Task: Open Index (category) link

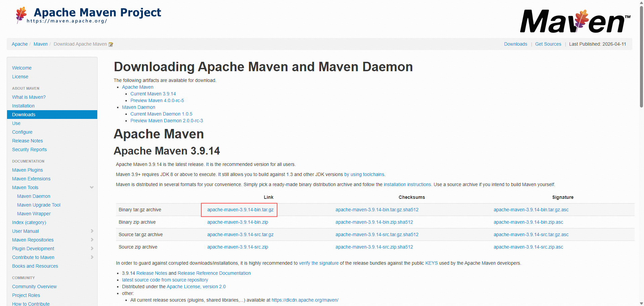Action: point(29,222)
